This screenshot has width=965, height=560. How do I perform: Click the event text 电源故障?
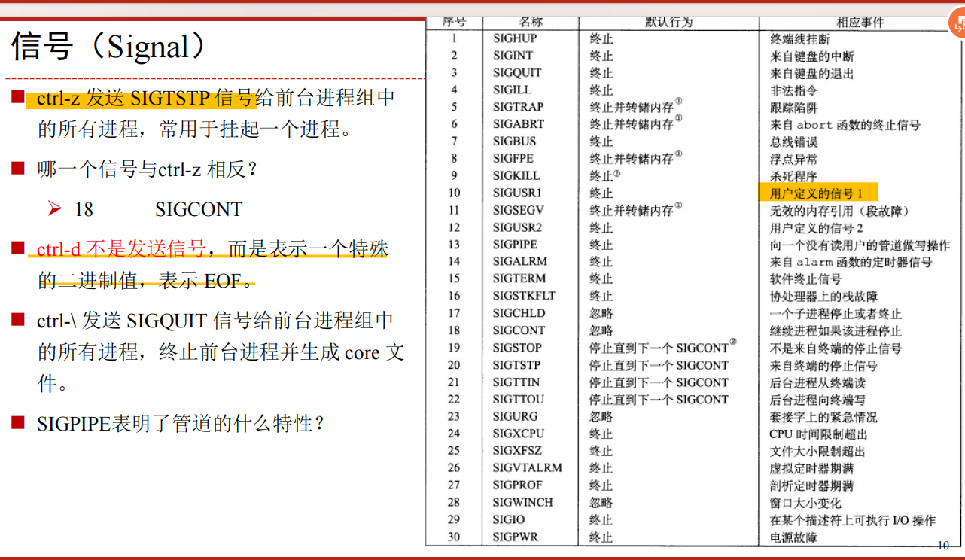pyautogui.click(x=793, y=538)
